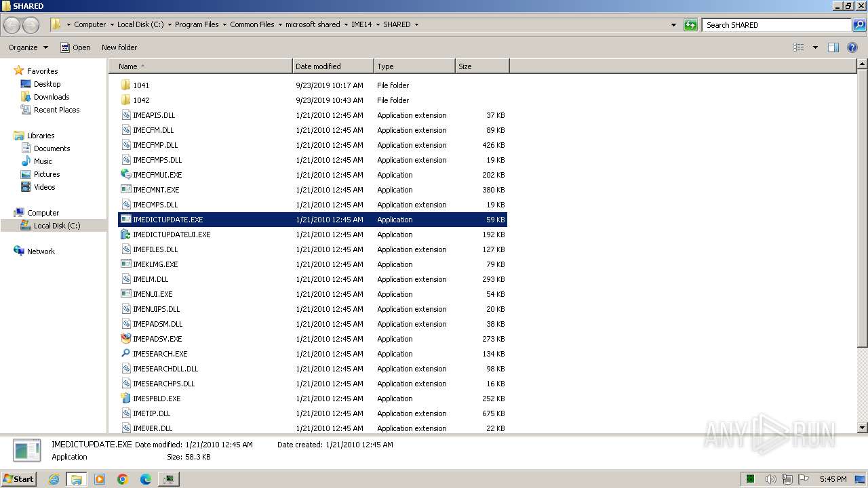The height and width of the screenshot is (488, 868).
Task: Click the IMECFMUI.EXE file icon
Action: pyautogui.click(x=125, y=175)
